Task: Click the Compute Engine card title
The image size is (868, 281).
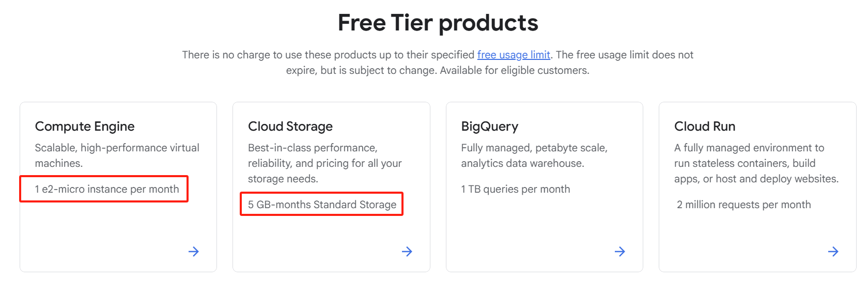Action: pyautogui.click(x=85, y=127)
